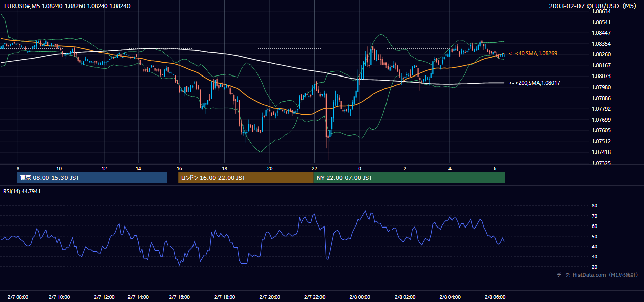The height and width of the screenshot is (302, 644).
Task: Open the HistData.com data source credit
Action: (598, 275)
